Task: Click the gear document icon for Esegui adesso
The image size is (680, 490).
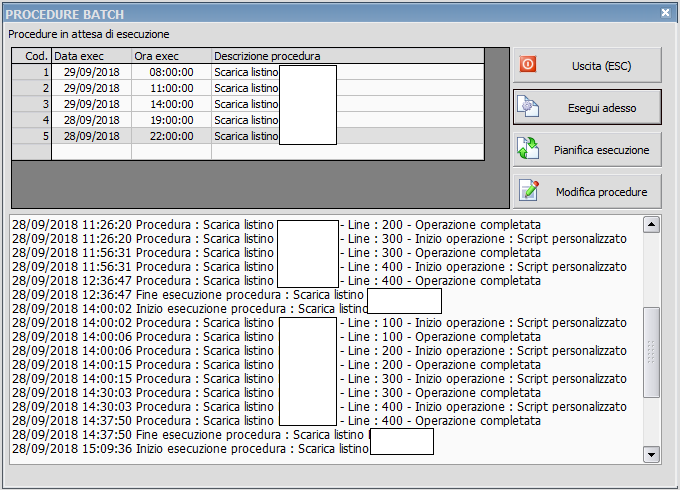Action: tap(528, 107)
